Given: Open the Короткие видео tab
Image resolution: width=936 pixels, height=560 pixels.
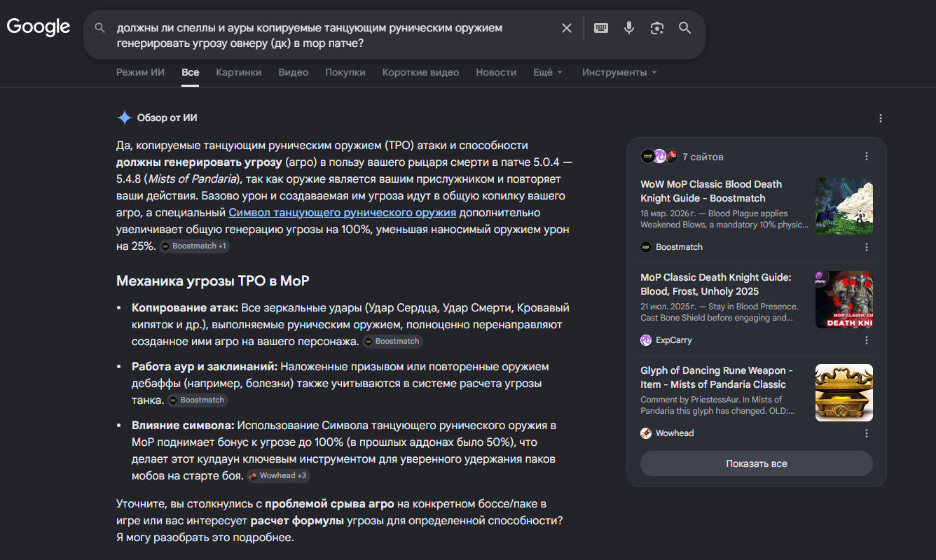Looking at the screenshot, I should coord(421,72).
